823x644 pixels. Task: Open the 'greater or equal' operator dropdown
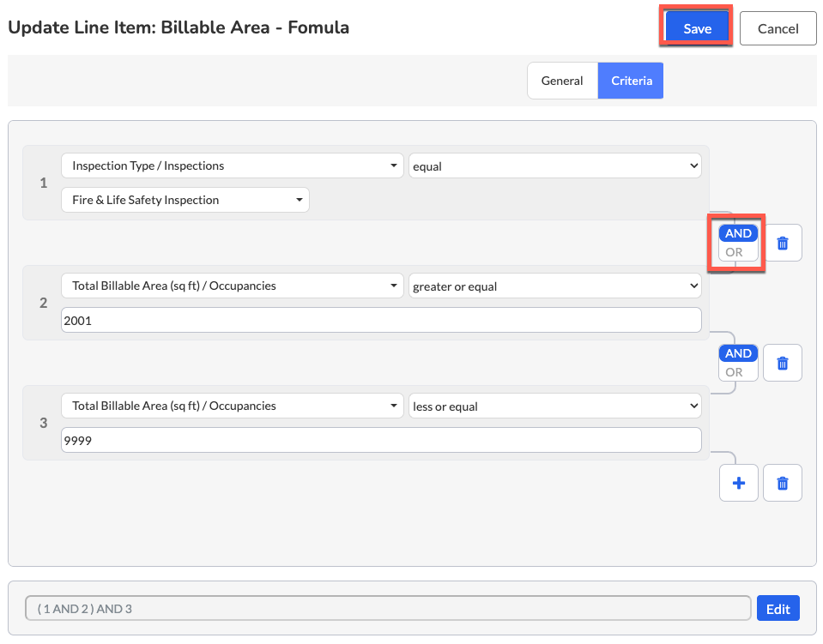(x=554, y=286)
